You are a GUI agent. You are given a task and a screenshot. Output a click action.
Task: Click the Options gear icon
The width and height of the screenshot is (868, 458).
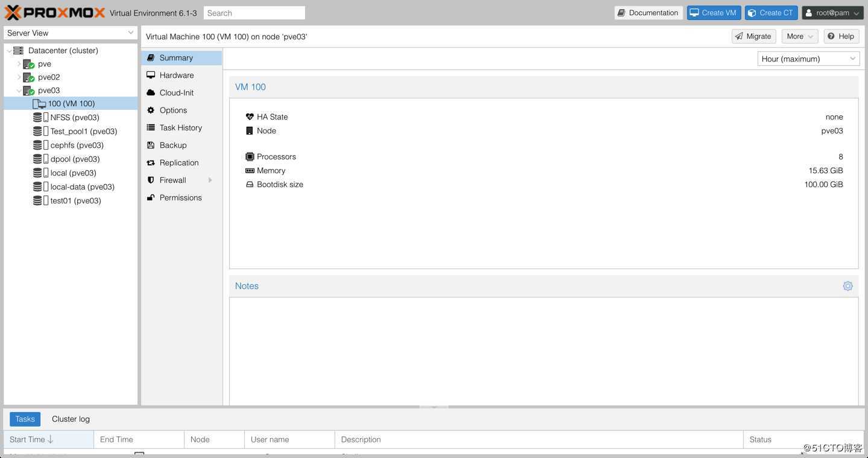click(151, 110)
